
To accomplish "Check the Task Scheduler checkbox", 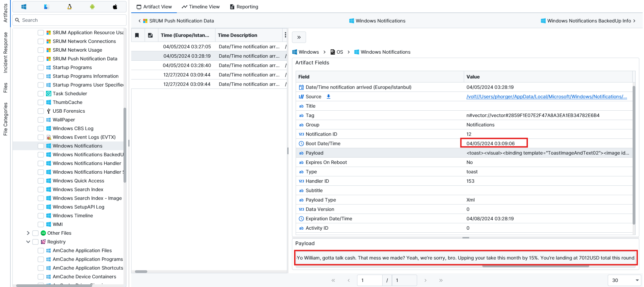I will [x=41, y=94].
